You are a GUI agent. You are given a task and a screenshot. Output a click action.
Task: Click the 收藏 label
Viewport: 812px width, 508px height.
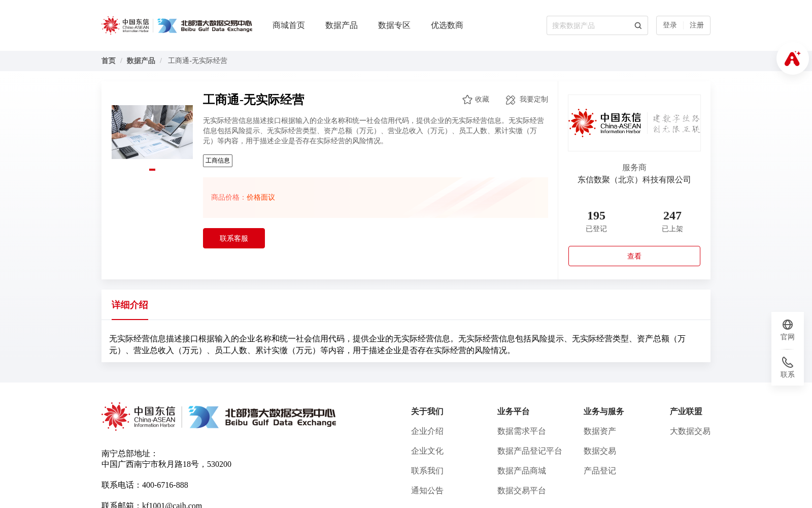pos(482,100)
